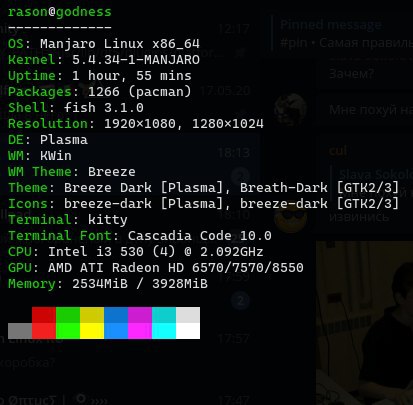
Task: Click the OS Manjaro Linux line
Action: click(x=104, y=44)
